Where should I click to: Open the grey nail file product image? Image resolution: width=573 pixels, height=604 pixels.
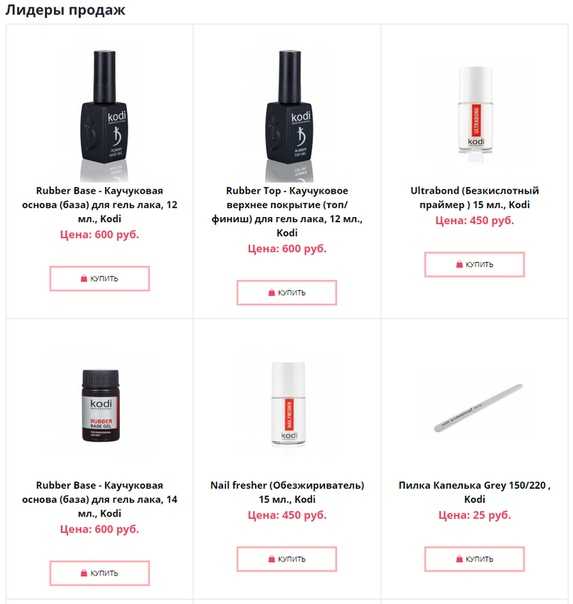(478, 407)
